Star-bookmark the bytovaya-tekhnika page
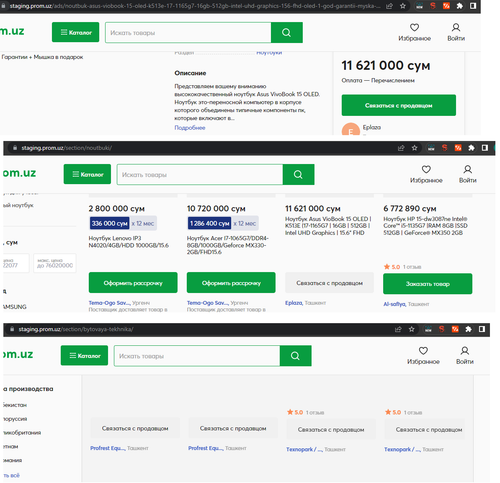This screenshot has width=500, height=483. 411,329
